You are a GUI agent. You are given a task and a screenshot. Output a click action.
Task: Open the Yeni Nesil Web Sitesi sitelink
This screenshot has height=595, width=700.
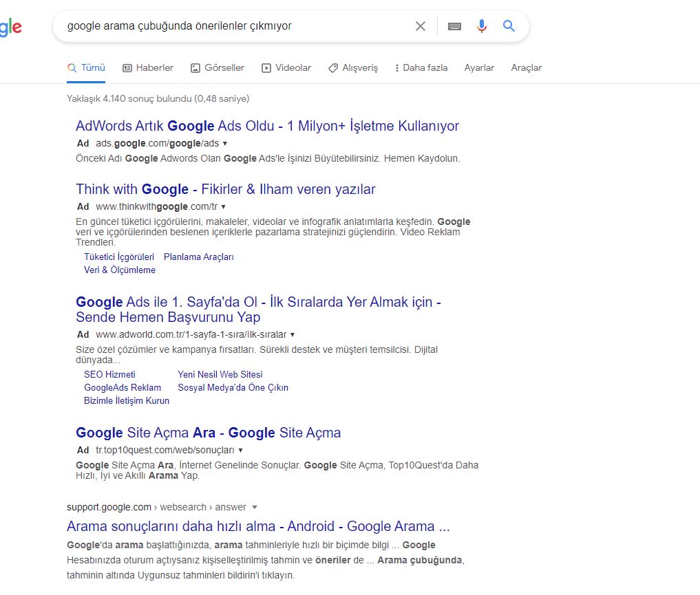220,375
